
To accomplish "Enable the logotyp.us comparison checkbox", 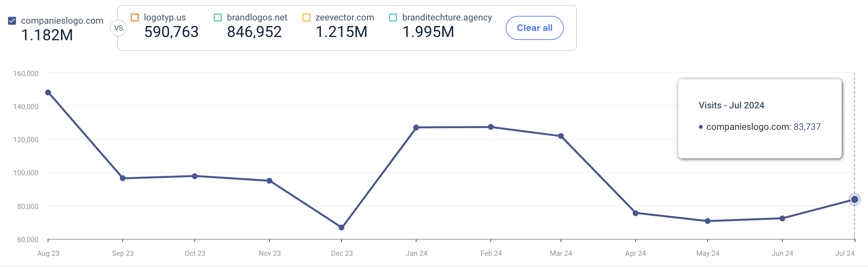I will pyautogui.click(x=135, y=18).
